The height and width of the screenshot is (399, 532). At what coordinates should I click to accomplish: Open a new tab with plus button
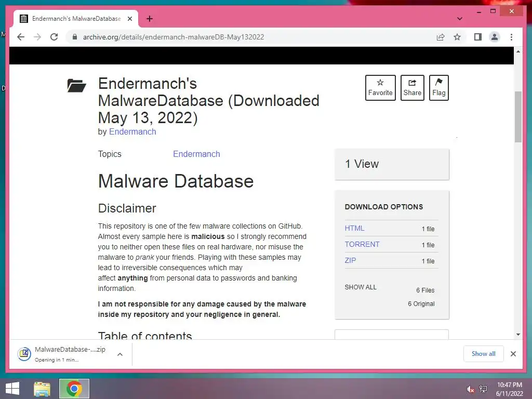149,19
